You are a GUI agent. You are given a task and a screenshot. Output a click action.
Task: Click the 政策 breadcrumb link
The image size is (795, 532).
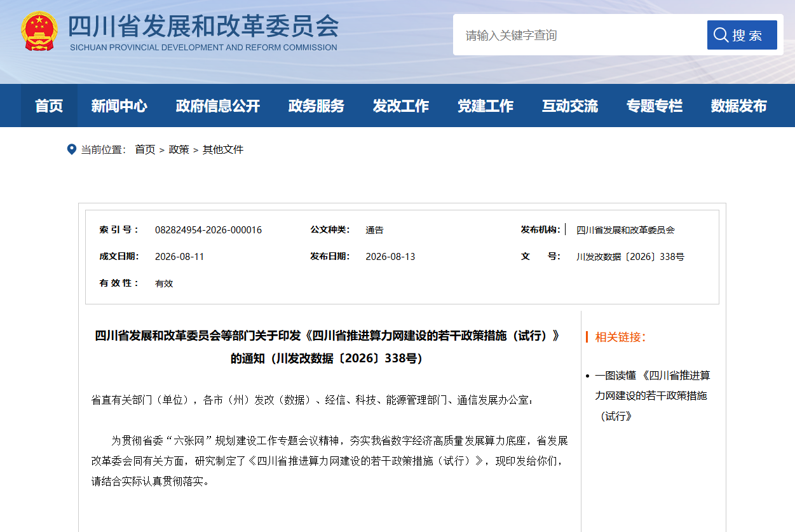point(179,149)
